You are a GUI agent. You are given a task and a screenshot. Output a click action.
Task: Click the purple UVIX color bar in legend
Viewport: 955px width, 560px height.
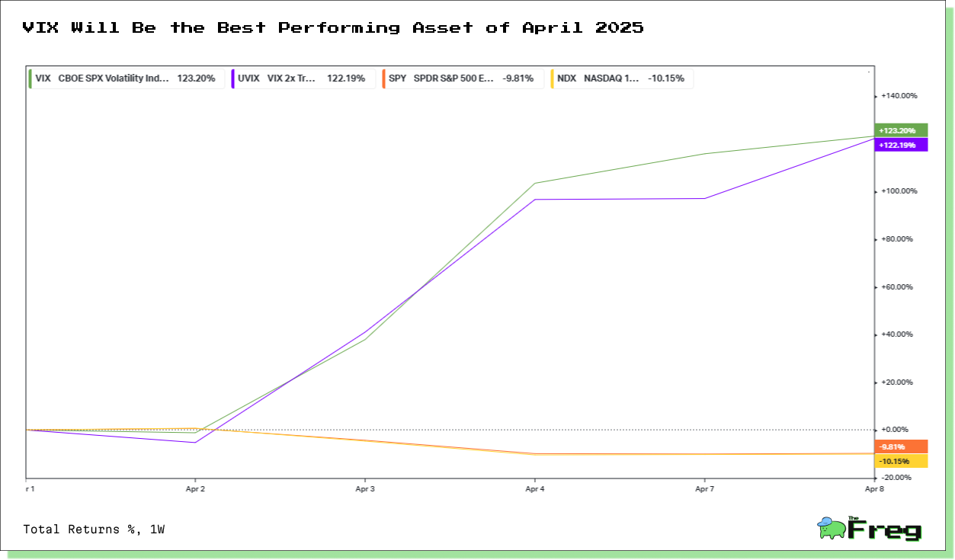(x=232, y=78)
